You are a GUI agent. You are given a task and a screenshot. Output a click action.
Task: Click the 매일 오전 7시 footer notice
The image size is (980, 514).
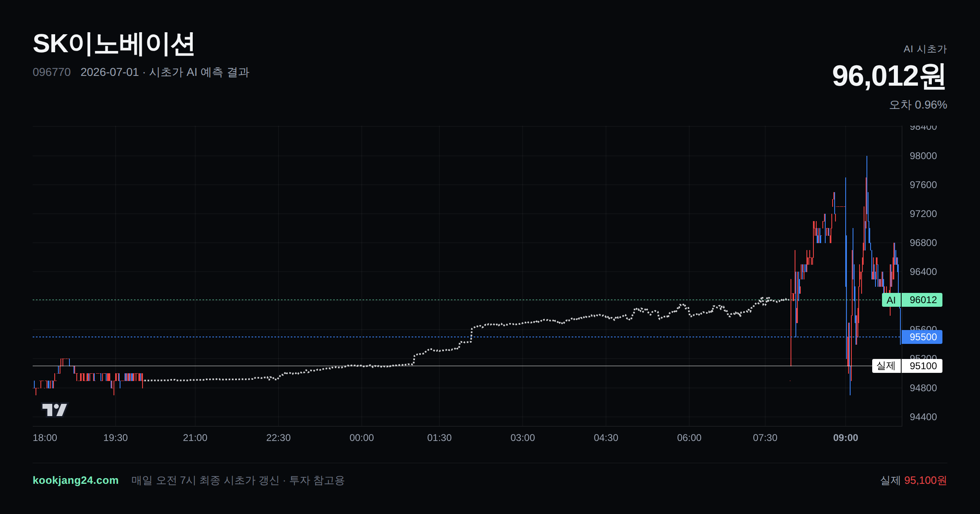238,480
